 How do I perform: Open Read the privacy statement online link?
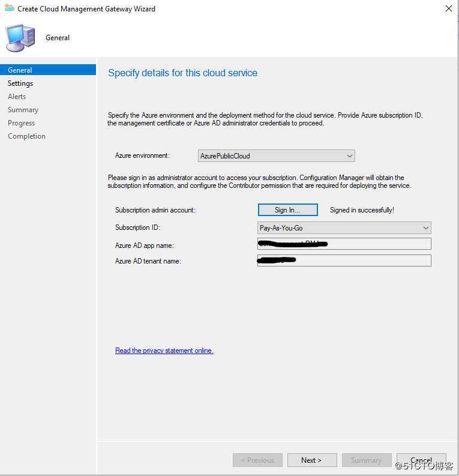pyautogui.click(x=164, y=351)
